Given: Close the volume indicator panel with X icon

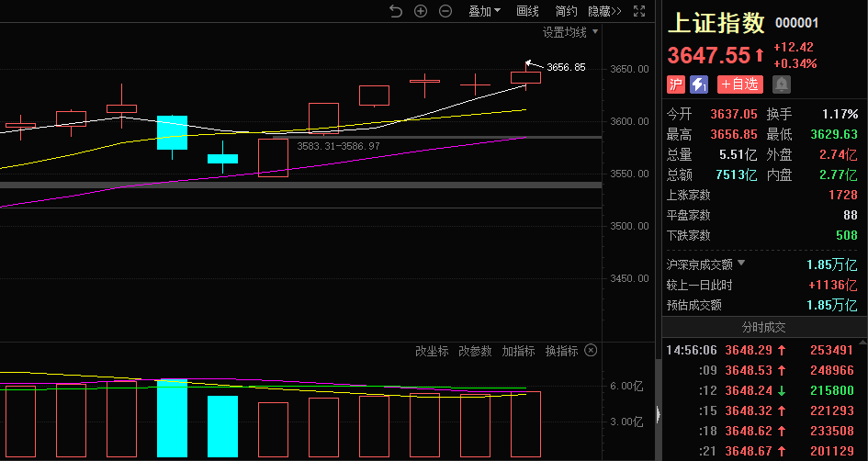Looking at the screenshot, I should pyautogui.click(x=592, y=351).
